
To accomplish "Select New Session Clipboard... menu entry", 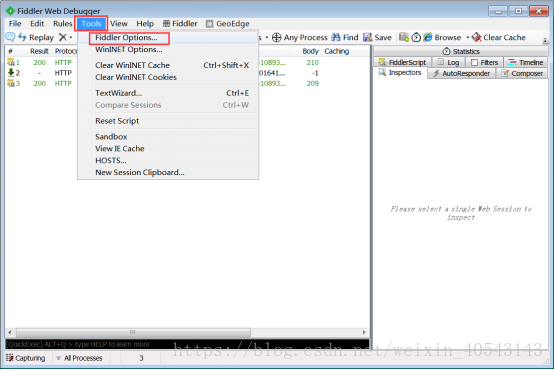I will pos(140,172).
